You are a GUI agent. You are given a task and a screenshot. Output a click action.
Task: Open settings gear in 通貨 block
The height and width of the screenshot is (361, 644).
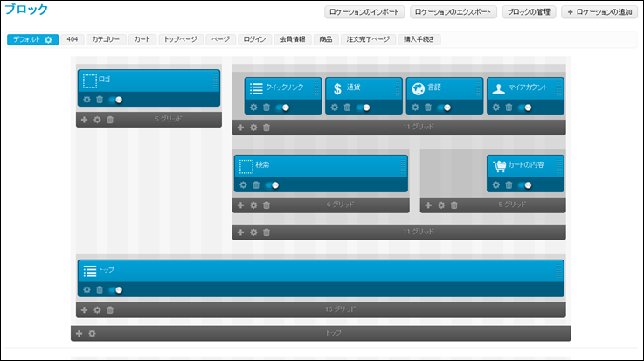click(x=334, y=108)
